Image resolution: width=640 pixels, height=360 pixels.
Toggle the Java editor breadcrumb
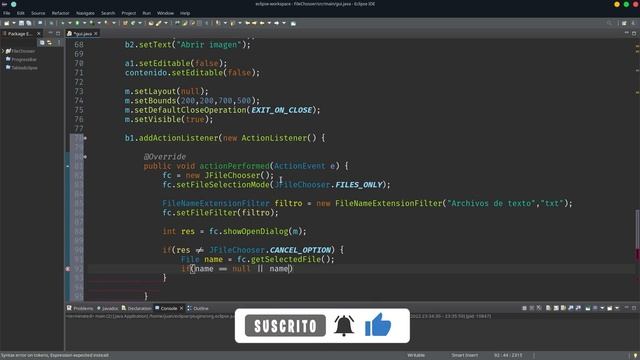pos(177,23)
